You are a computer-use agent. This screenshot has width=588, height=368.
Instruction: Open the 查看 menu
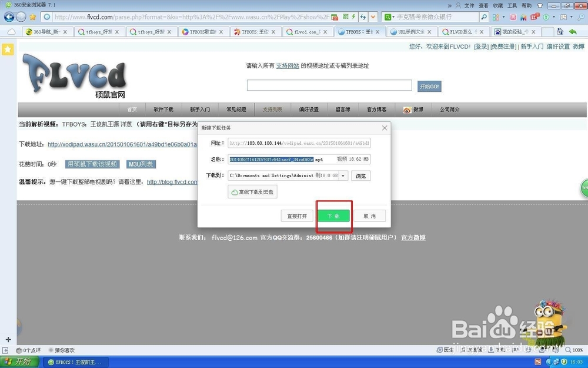[x=483, y=5]
